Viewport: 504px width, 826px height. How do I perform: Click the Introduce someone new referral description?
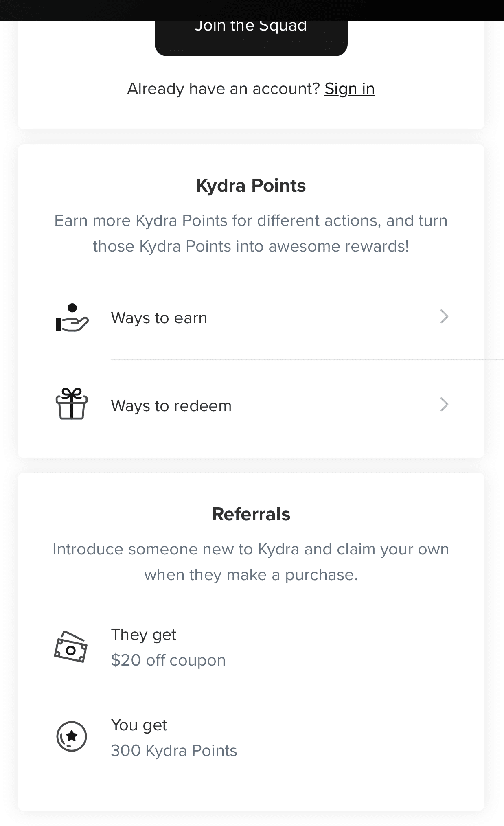pyautogui.click(x=251, y=562)
